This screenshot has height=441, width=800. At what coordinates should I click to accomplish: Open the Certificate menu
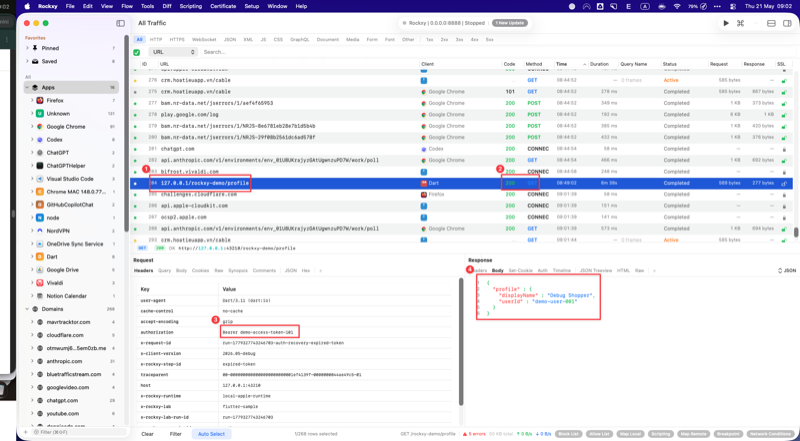click(224, 6)
